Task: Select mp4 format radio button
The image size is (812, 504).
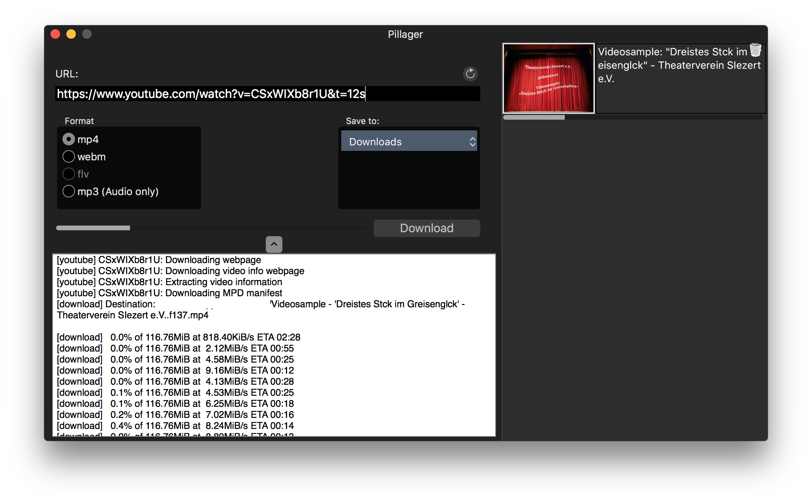Action: pos(68,139)
